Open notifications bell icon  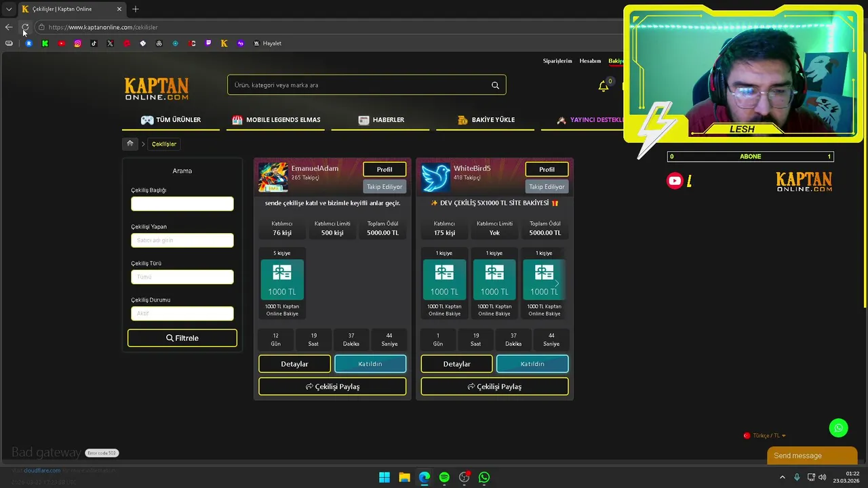coord(603,86)
